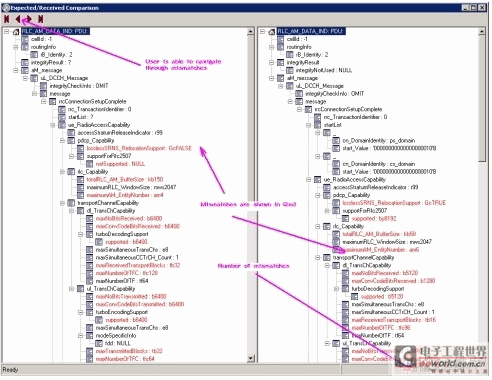
Task: Go to next mismatch arrow icon
Action: [x=29, y=19]
